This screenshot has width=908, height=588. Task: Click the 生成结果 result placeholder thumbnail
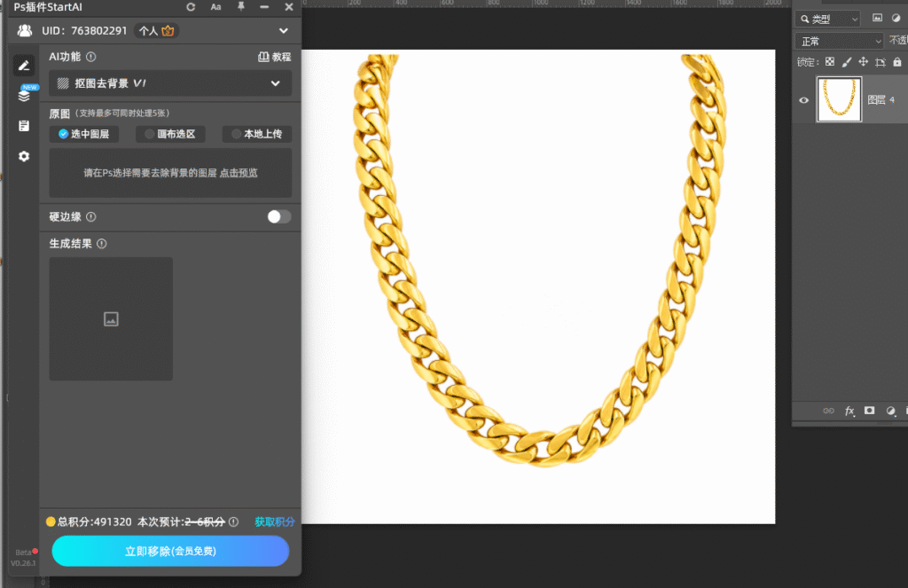pyautogui.click(x=111, y=318)
